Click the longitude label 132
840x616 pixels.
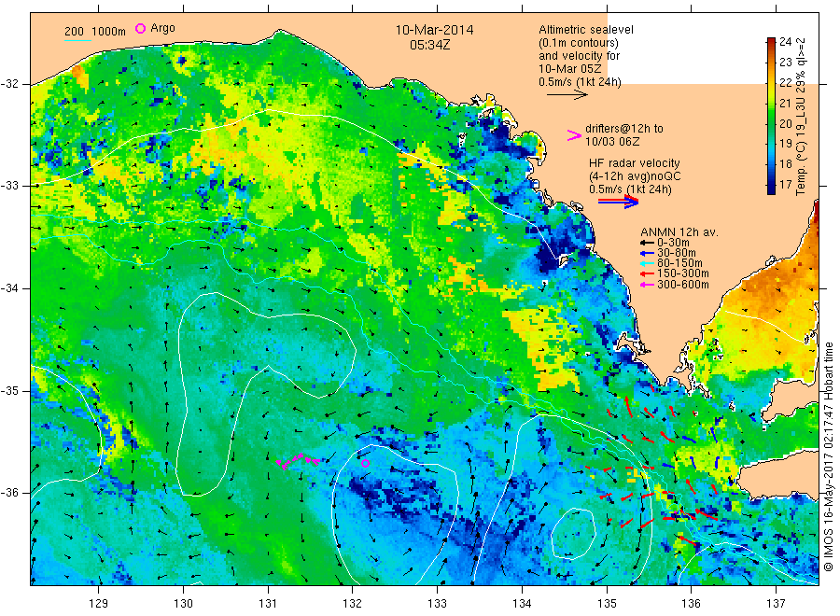pyautogui.click(x=353, y=604)
